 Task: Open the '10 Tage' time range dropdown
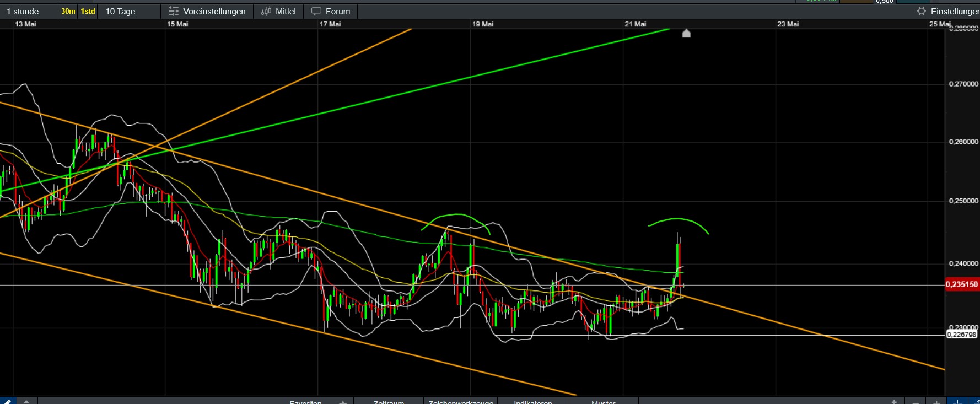click(128, 11)
